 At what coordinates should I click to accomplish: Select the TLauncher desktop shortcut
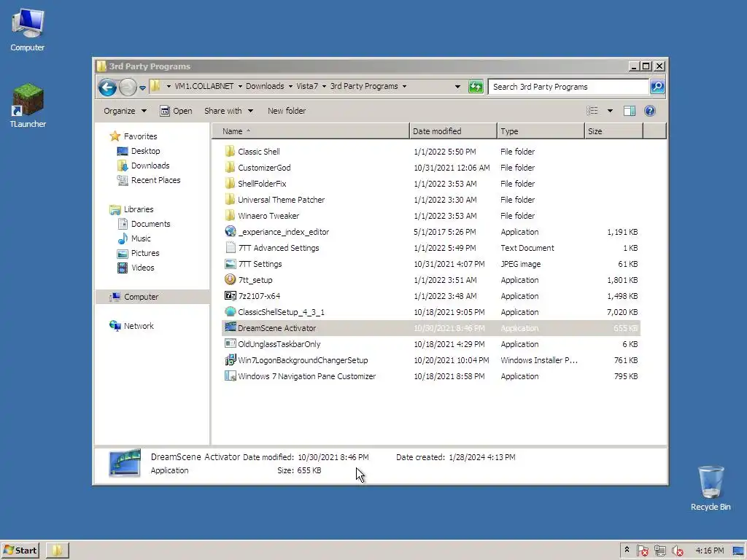coord(28,106)
